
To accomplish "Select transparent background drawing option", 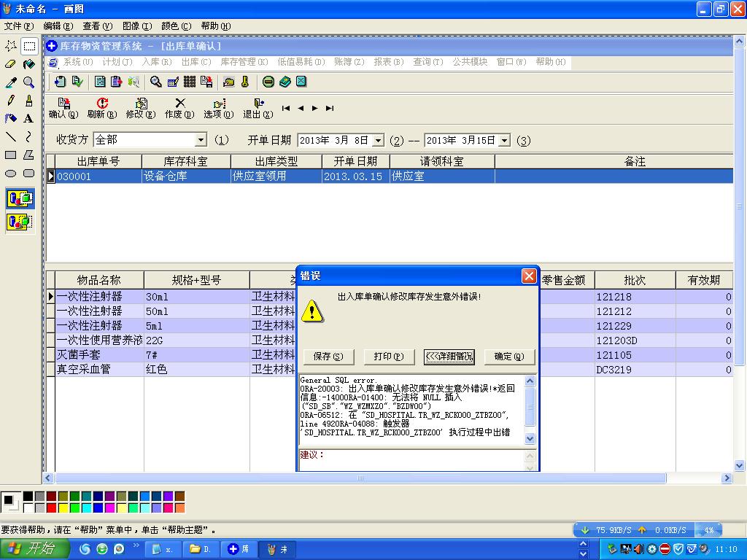I will 20,222.
